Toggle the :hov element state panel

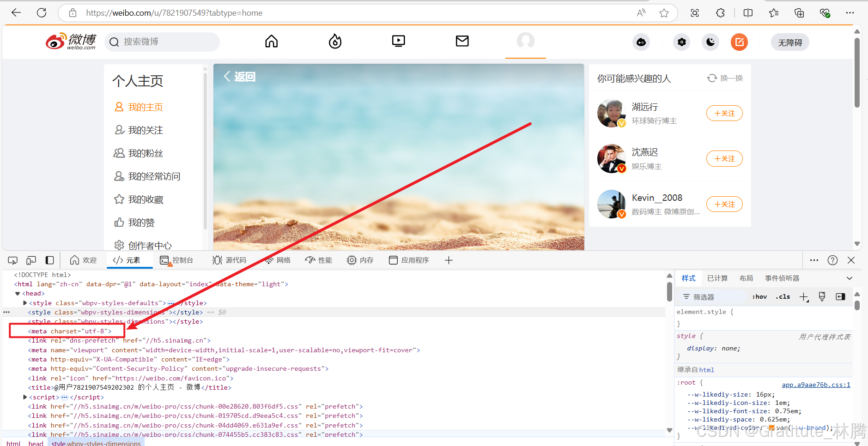pos(759,297)
